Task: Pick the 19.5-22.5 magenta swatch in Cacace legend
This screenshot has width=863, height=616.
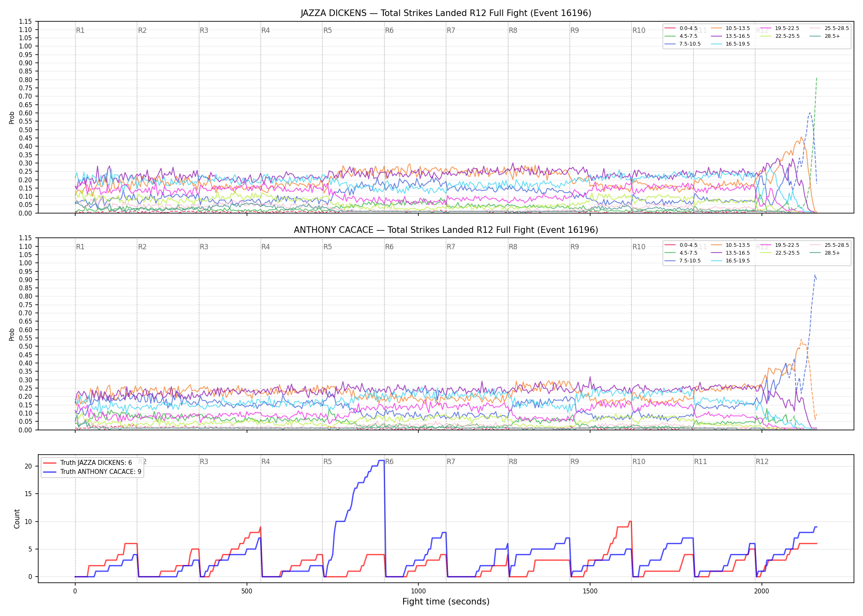Action: [x=766, y=245]
